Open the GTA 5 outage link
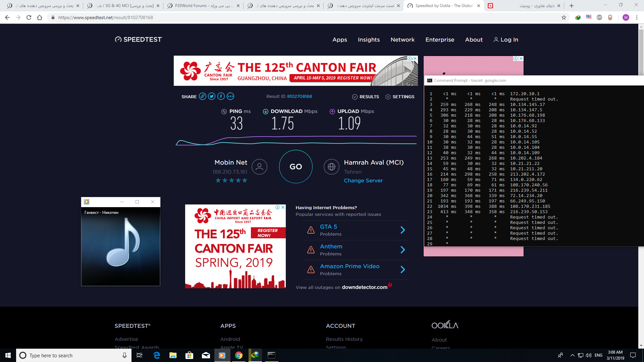The width and height of the screenshot is (644, 362). (x=328, y=227)
